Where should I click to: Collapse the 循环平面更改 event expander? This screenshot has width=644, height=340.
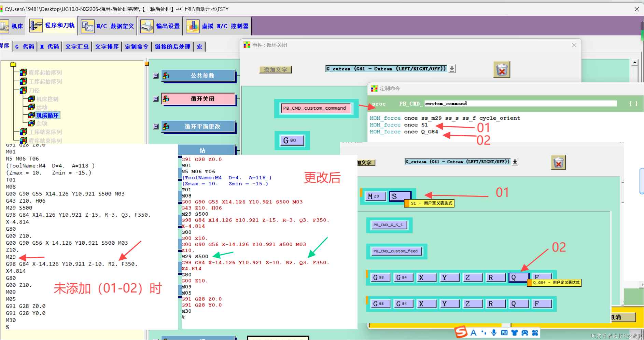tap(156, 126)
